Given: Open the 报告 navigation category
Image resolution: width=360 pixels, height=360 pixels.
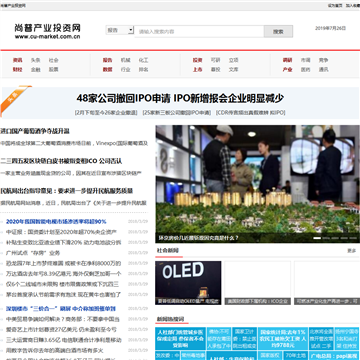Looking at the screenshot, I should [x=107, y=60].
